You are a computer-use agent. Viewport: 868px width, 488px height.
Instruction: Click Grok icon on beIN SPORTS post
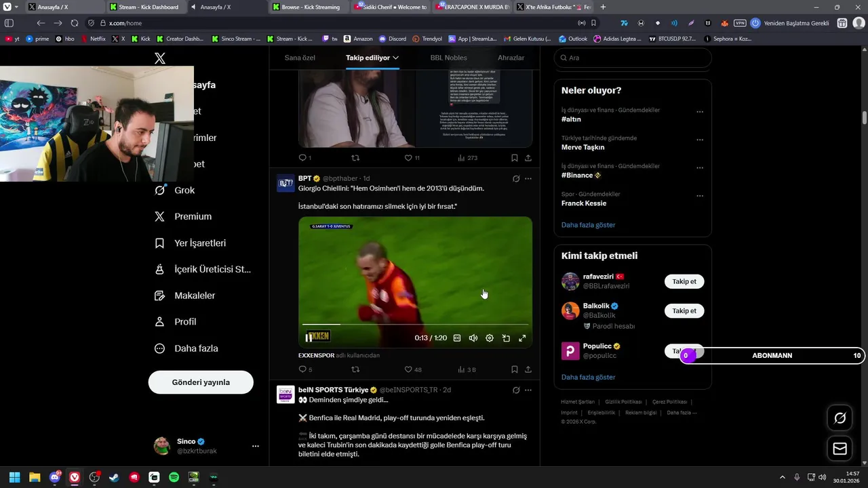(516, 390)
